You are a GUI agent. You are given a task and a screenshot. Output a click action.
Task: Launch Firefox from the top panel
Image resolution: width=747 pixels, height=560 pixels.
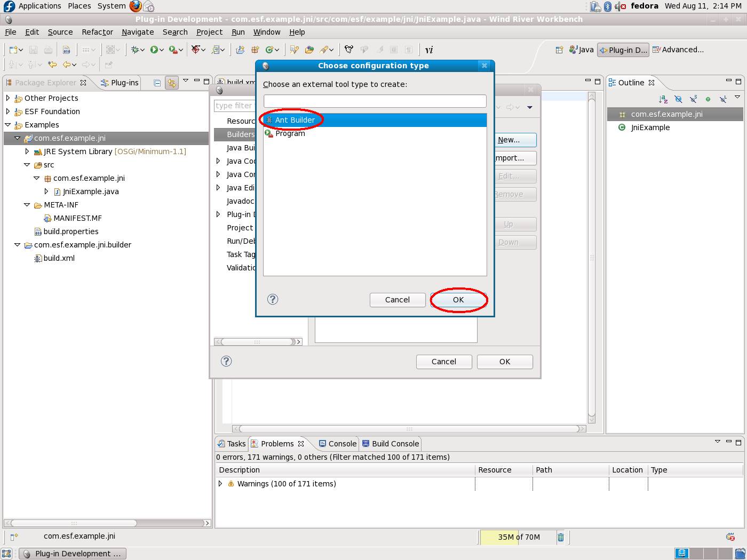pos(136,6)
